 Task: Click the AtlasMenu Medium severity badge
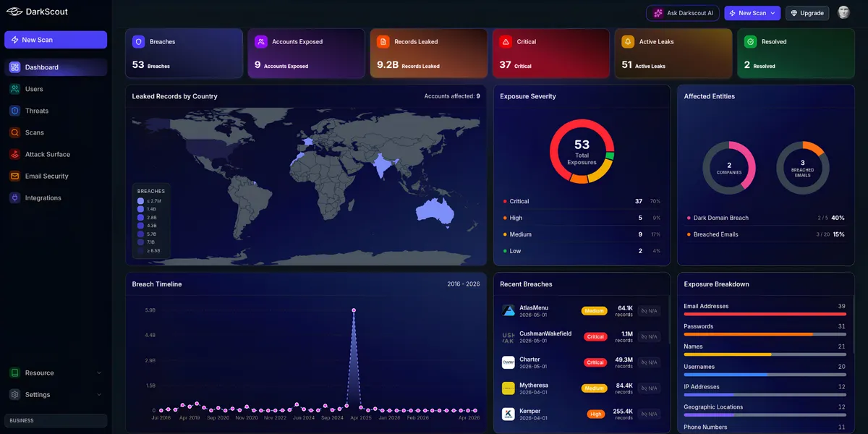pos(595,311)
